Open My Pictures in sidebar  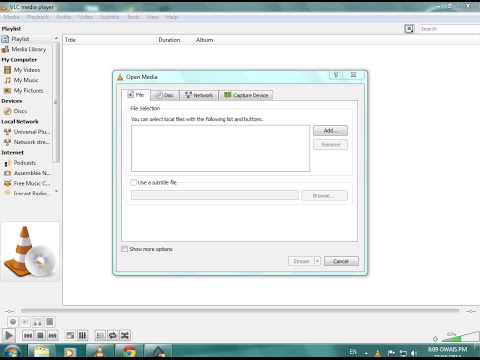click(27, 91)
